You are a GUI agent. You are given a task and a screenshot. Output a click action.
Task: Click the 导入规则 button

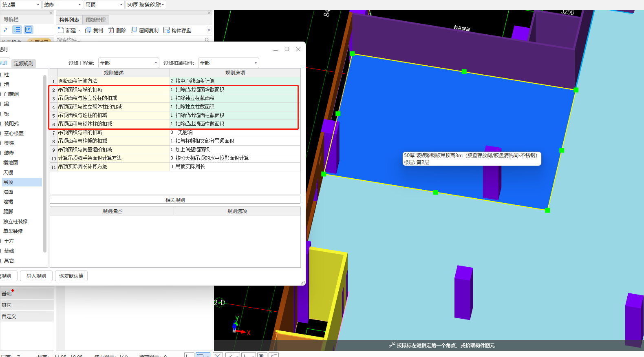36,276
